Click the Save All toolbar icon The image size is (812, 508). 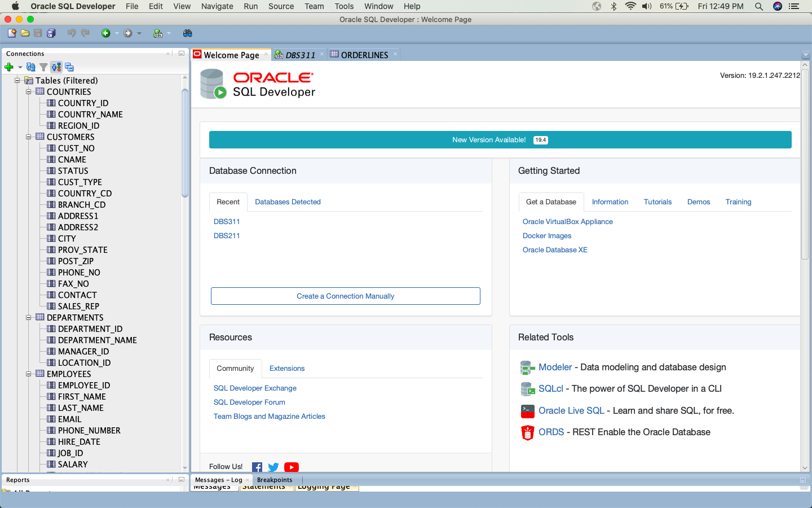point(51,33)
